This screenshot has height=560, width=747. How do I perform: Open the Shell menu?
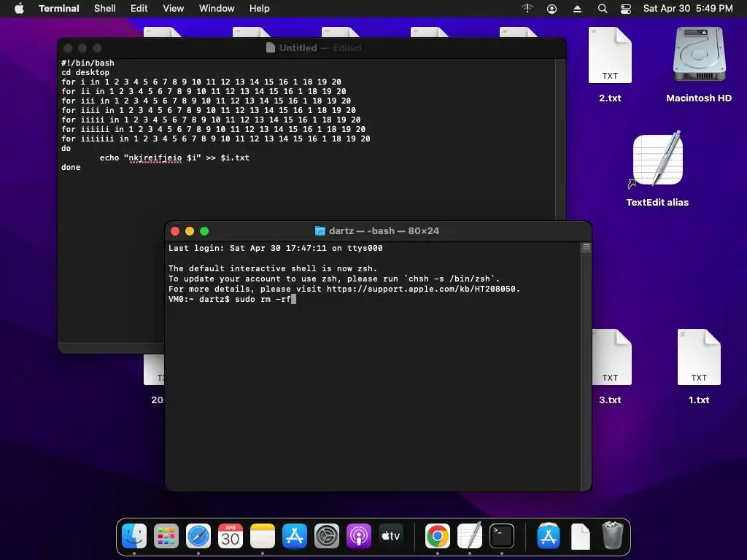coord(104,9)
